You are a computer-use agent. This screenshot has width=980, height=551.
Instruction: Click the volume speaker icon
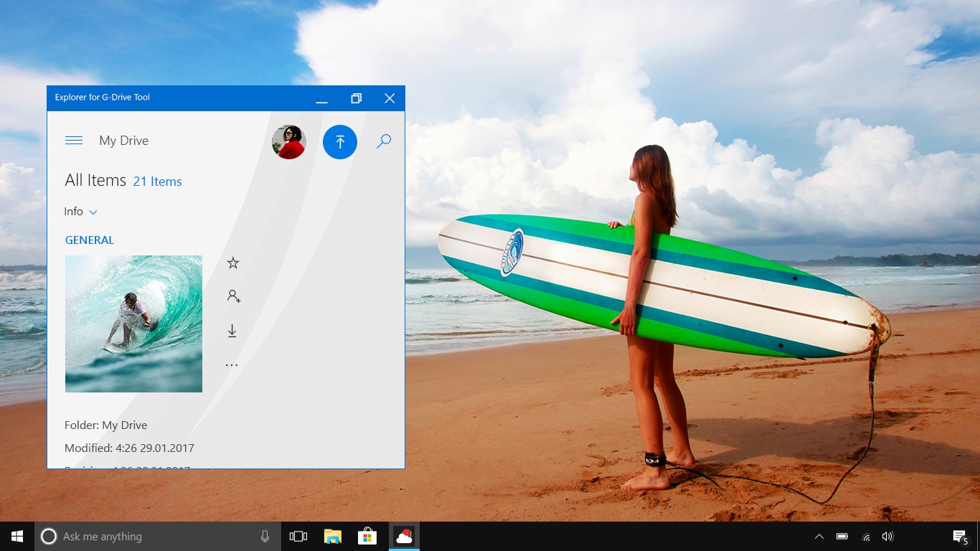point(888,536)
